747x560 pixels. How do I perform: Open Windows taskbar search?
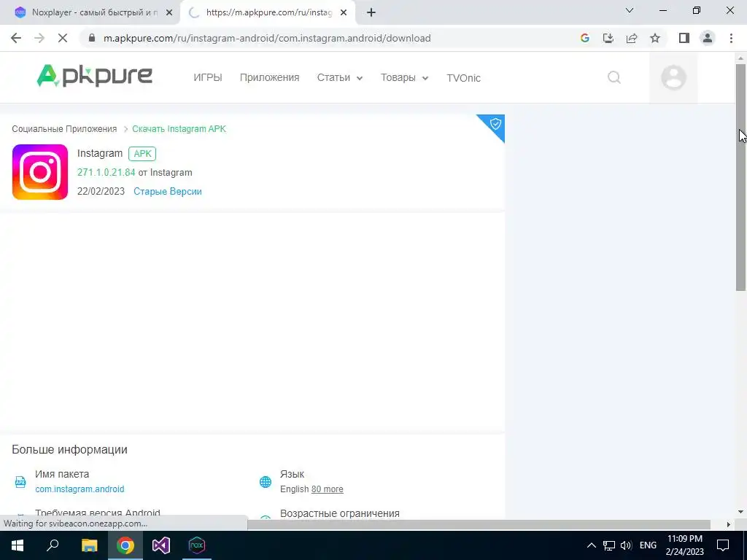[x=53, y=545]
